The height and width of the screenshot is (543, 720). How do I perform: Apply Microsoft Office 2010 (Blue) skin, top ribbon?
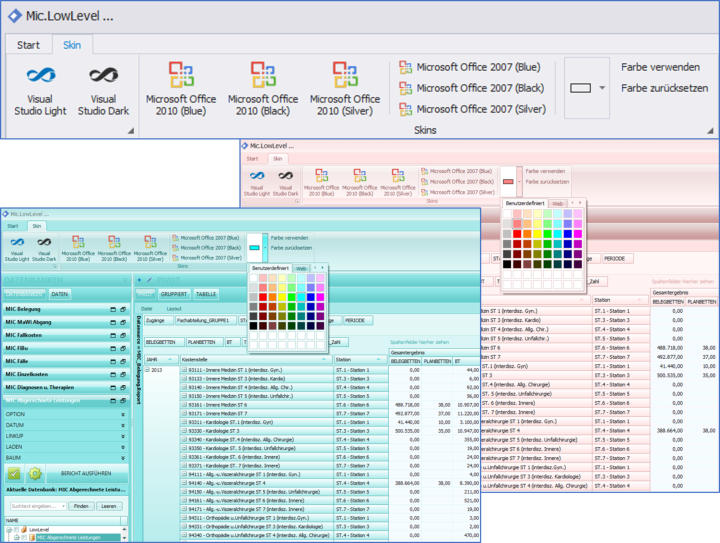pos(181,87)
